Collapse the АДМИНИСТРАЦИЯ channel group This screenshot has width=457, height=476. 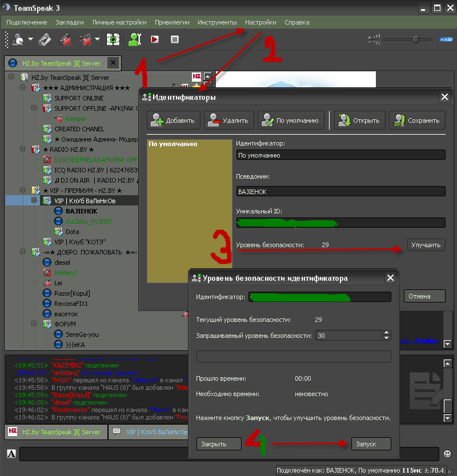coord(22,87)
